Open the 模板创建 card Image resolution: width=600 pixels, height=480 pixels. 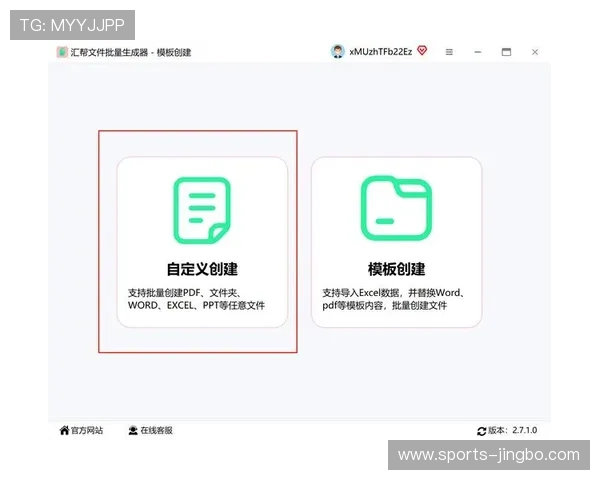(x=396, y=242)
